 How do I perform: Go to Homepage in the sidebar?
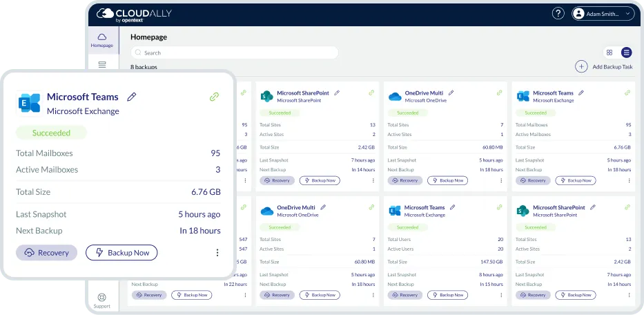pos(102,41)
